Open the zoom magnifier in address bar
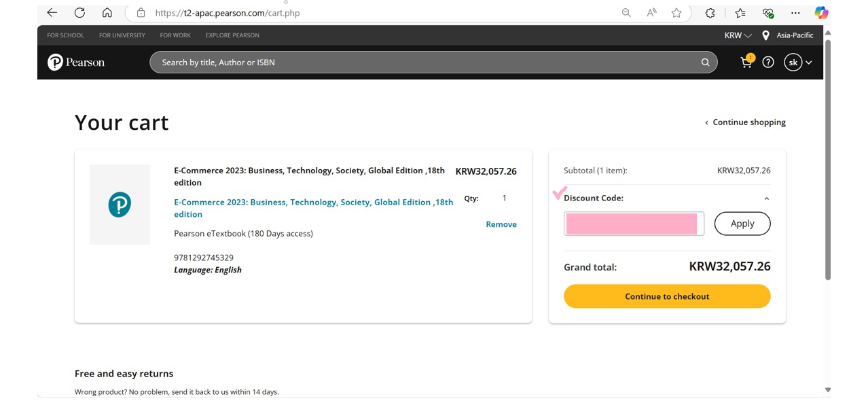Screen dimensions: 868x403 (x=626, y=13)
